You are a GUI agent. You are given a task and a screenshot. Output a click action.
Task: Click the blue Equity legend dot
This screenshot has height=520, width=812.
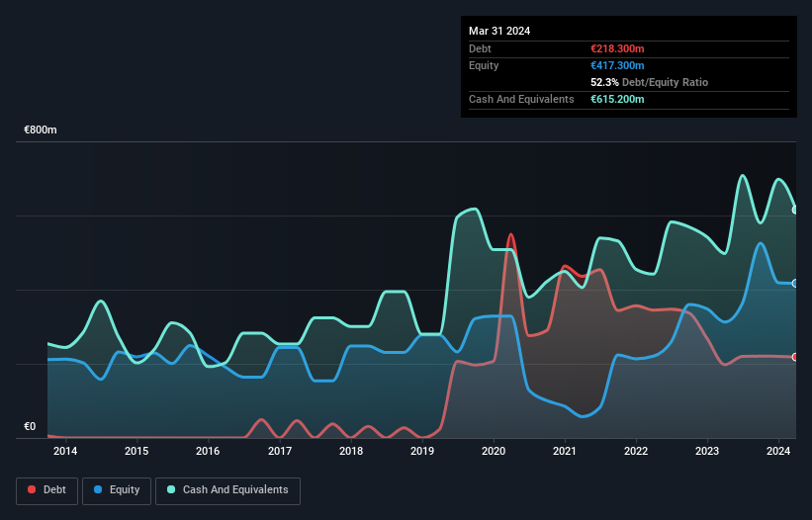click(98, 489)
